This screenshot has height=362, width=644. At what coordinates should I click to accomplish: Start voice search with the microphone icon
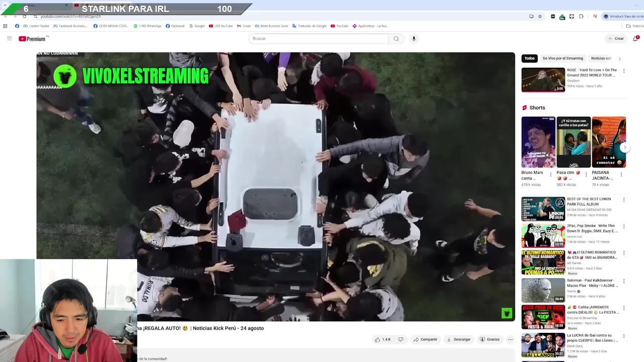(x=414, y=39)
